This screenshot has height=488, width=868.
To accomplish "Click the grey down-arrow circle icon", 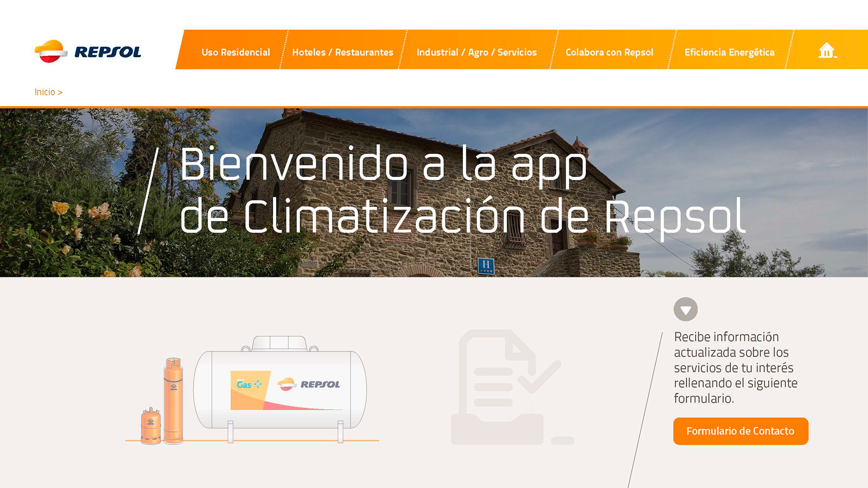I will click(x=685, y=310).
